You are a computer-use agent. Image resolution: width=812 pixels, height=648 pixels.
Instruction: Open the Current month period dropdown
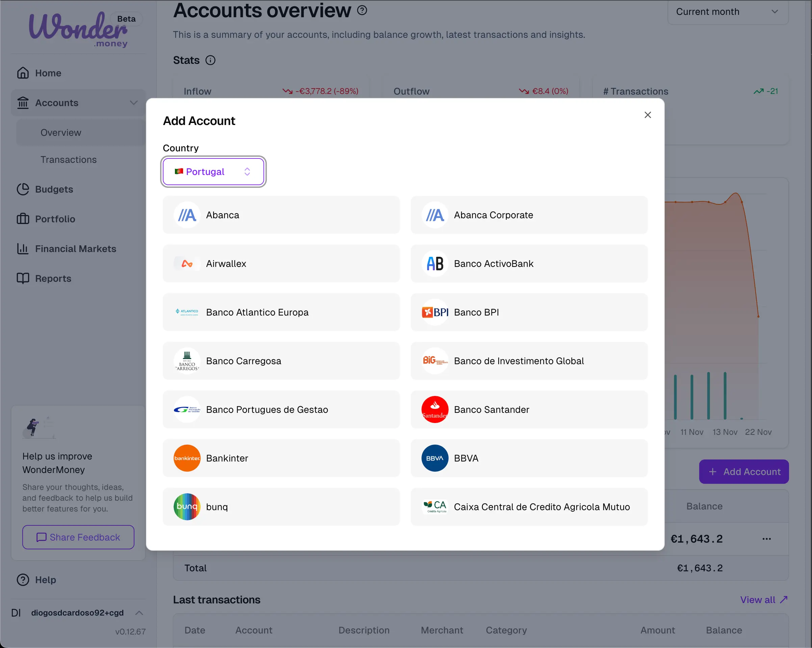coord(727,12)
